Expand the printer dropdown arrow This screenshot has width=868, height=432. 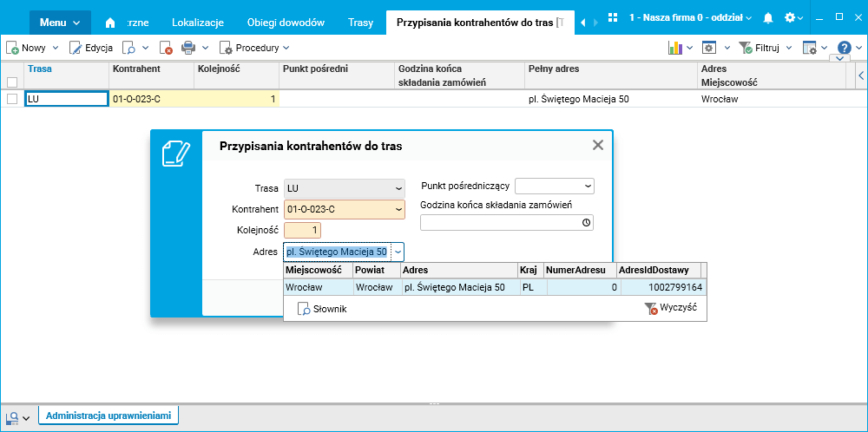click(x=206, y=48)
